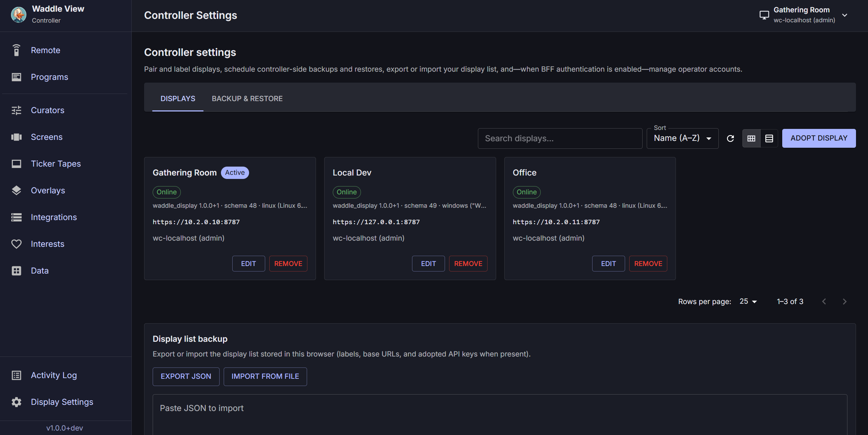
Task: View the Activity Log
Action: point(54,375)
